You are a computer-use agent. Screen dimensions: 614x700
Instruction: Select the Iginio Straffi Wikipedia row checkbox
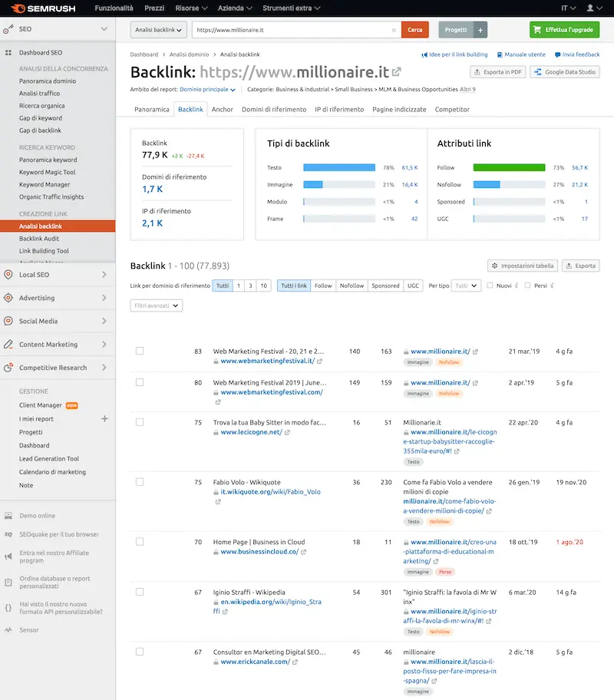click(x=140, y=592)
